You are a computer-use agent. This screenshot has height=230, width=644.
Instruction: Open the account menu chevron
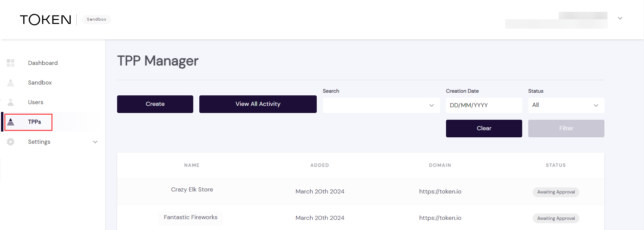click(x=620, y=18)
